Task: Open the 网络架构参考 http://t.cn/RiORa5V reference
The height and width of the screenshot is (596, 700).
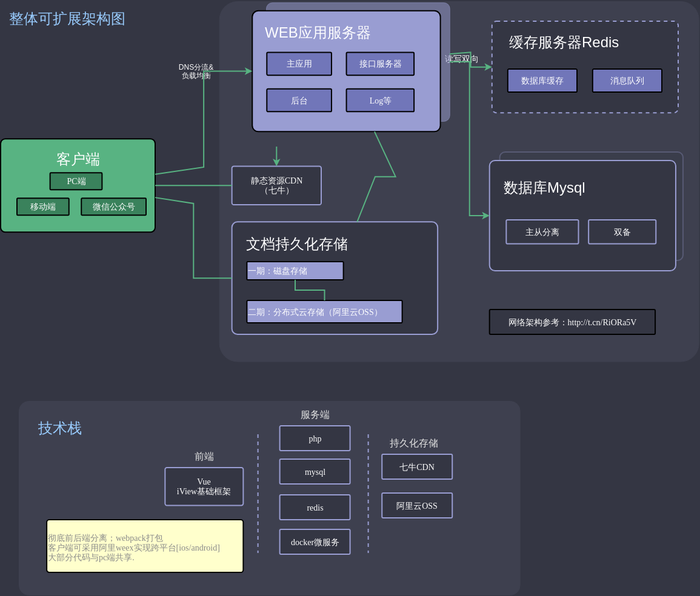Action: [x=572, y=322]
